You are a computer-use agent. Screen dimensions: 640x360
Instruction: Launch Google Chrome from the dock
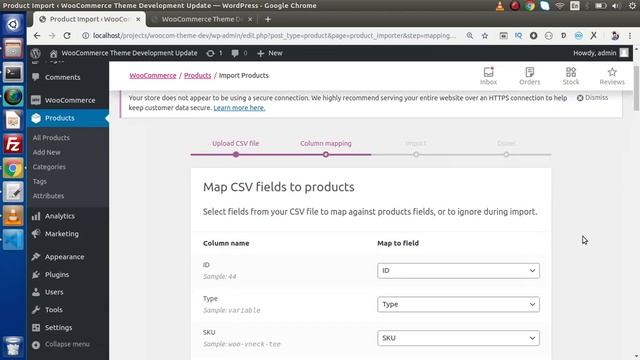(13, 168)
